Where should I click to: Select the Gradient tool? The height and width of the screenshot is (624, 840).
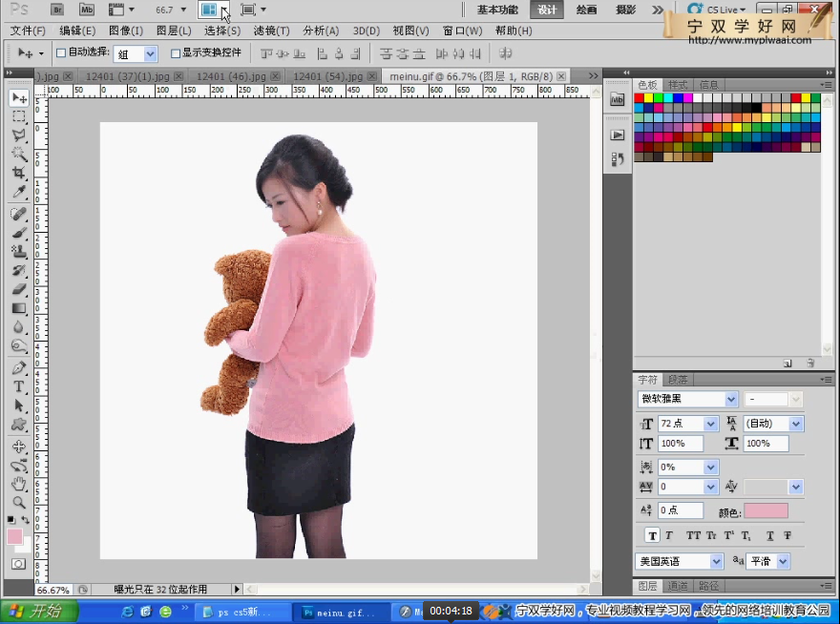[x=19, y=308]
